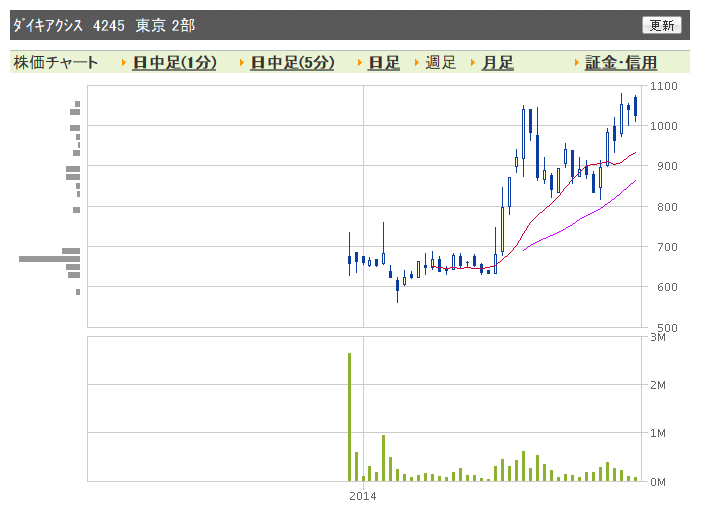Viewport: 703px width, 521px height.
Task: Open the 日中足(5分) intraday chart
Action: pyautogui.click(x=292, y=62)
